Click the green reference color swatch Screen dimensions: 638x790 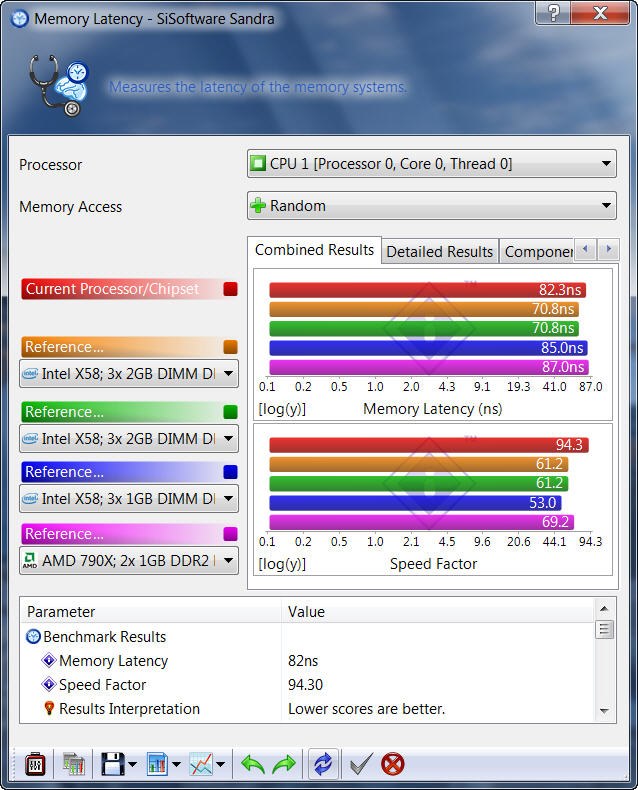pos(230,412)
